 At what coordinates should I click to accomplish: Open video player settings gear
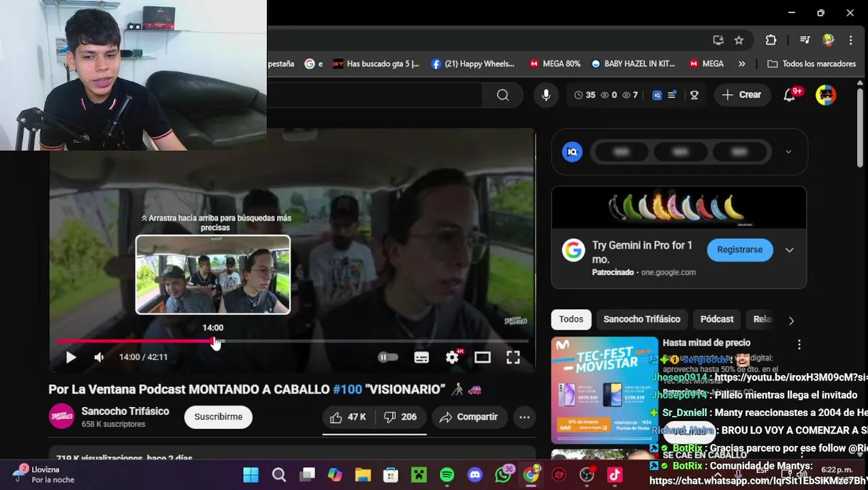pos(453,357)
